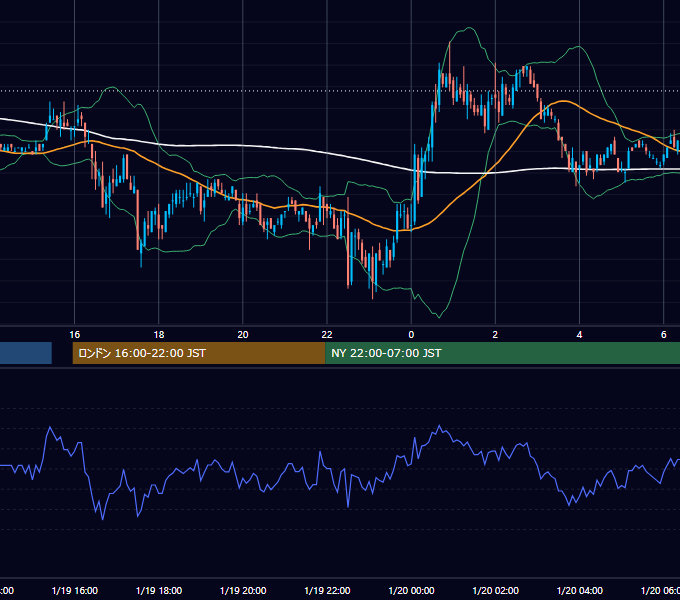Click the 1/19 20:00 date label

tap(243, 590)
